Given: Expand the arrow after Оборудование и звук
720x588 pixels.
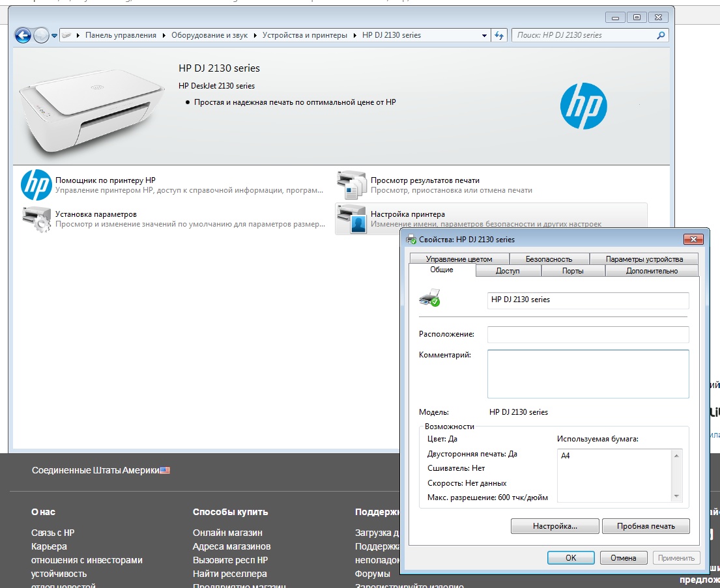Looking at the screenshot, I should [x=255, y=35].
